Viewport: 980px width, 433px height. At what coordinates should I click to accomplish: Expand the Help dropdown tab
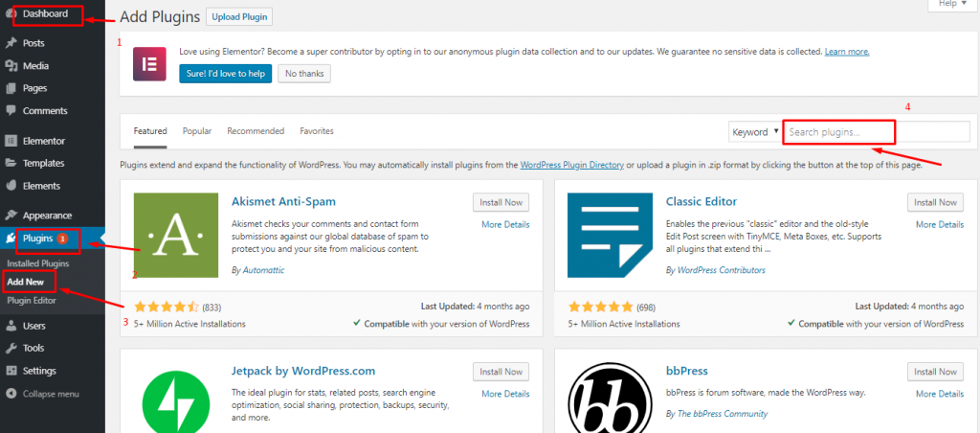point(952,5)
